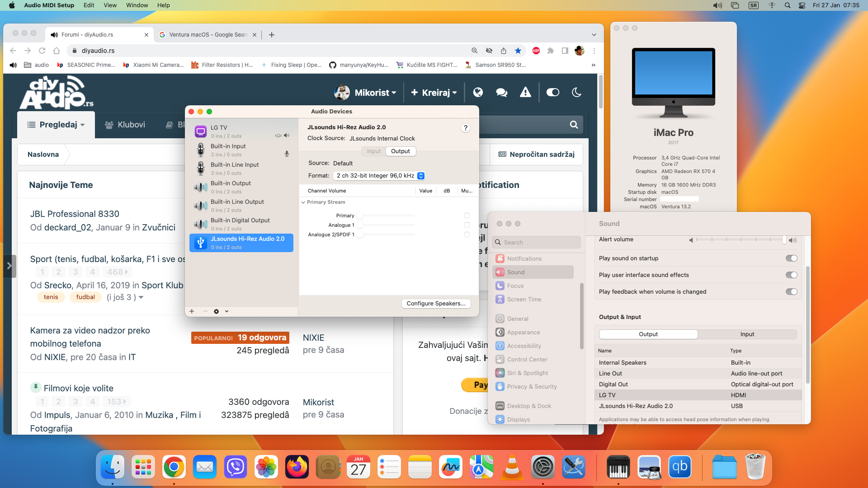Toggle Play sound on startup switch
The width and height of the screenshot is (868, 488).
coord(791,258)
